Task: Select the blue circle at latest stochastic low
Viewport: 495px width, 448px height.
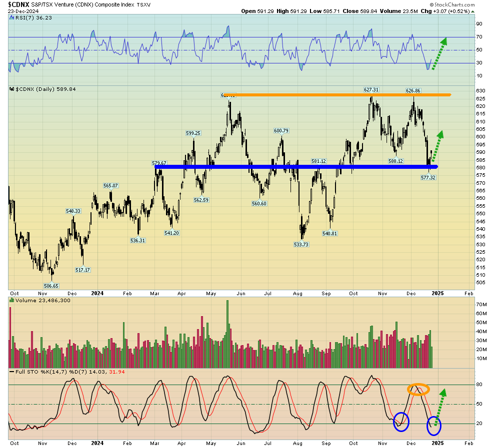Action: click(434, 425)
